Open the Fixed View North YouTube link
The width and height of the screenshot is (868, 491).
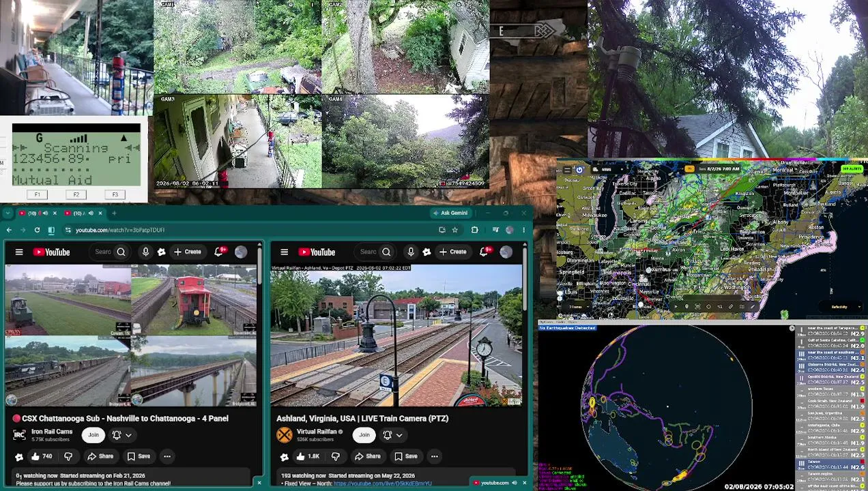[383, 483]
